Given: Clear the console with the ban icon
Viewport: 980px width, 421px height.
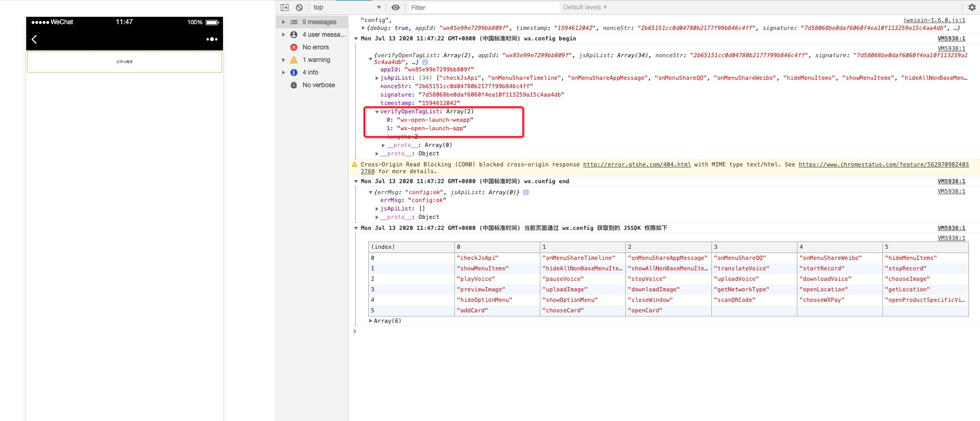Looking at the screenshot, I should click(x=299, y=7).
